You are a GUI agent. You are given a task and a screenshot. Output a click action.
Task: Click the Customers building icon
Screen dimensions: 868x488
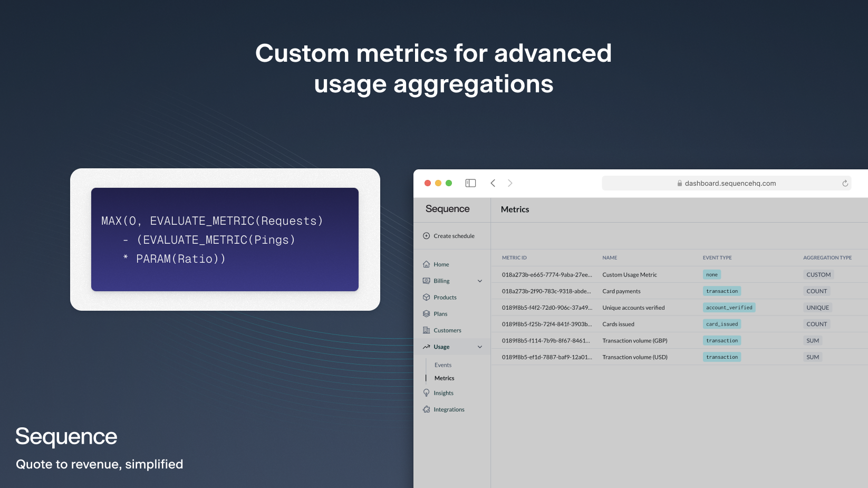pos(426,330)
